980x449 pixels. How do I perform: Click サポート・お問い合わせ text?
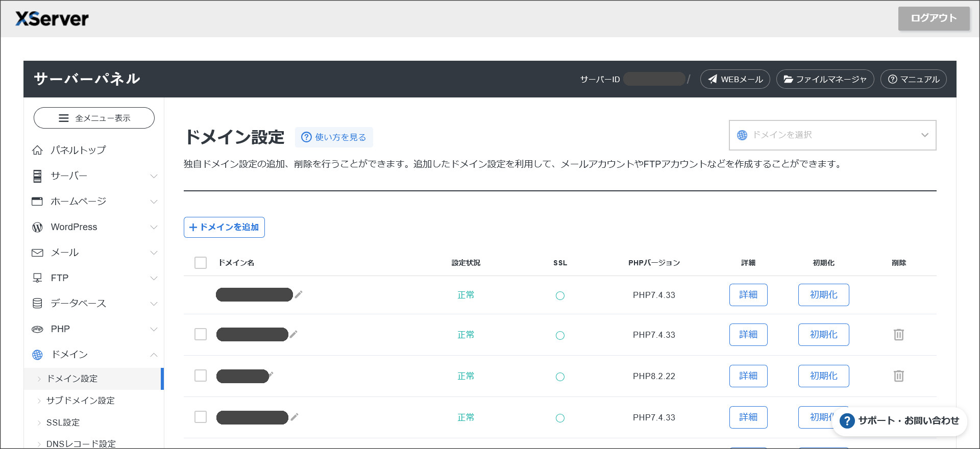pyautogui.click(x=909, y=421)
